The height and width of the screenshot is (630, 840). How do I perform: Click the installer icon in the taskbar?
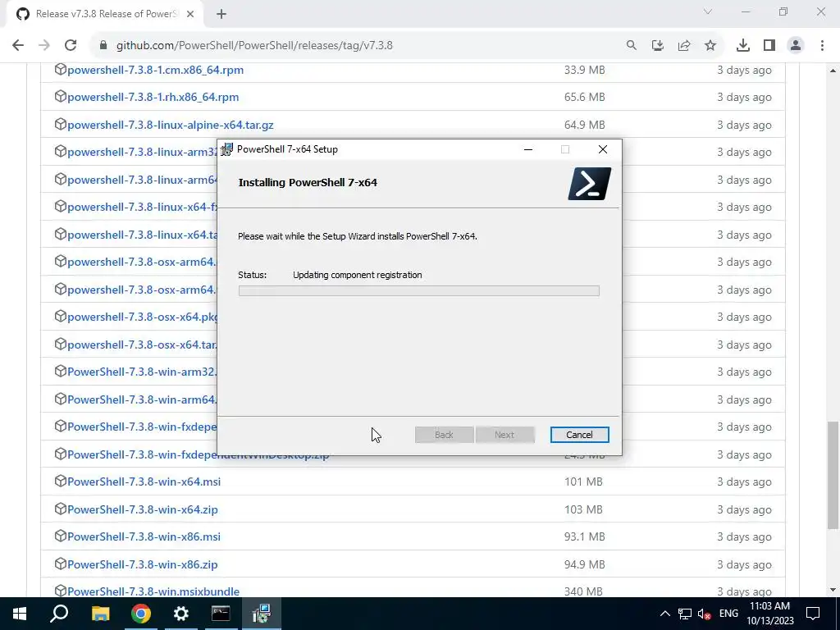pos(262,614)
